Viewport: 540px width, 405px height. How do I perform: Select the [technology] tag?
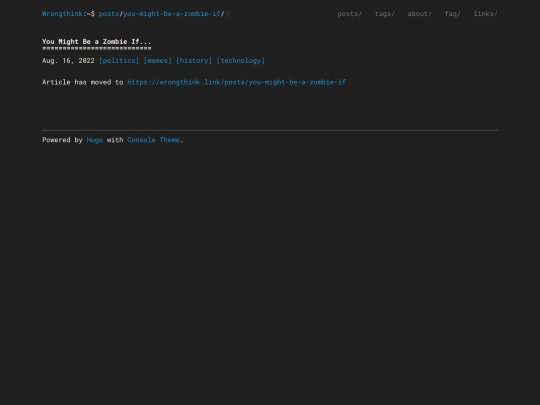(241, 61)
